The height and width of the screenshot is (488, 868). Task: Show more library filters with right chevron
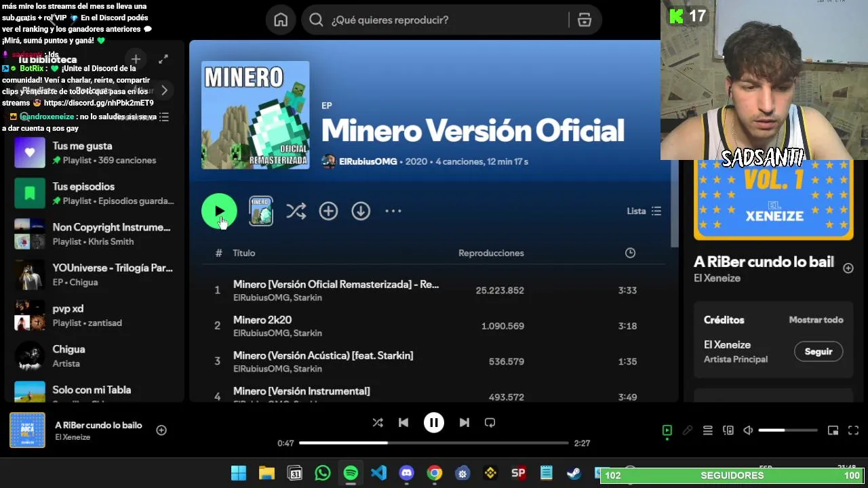pyautogui.click(x=164, y=90)
